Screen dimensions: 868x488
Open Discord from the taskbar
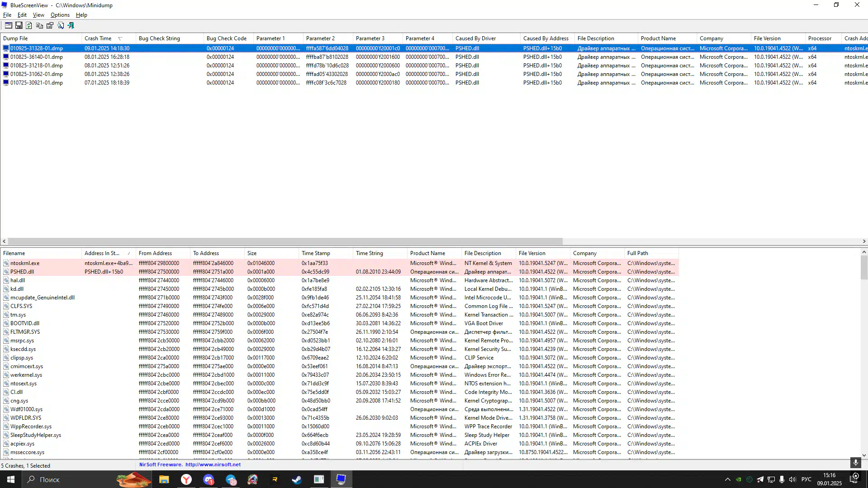point(209,479)
